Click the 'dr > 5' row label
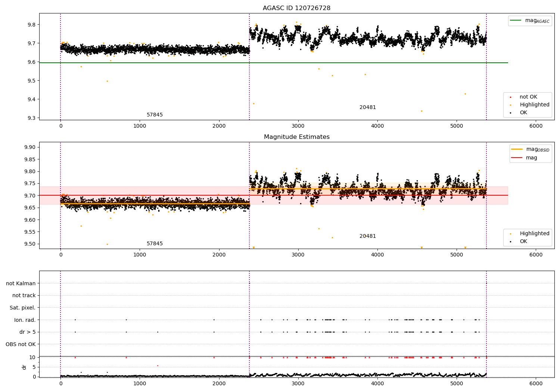The image size is (560, 392). (28, 332)
